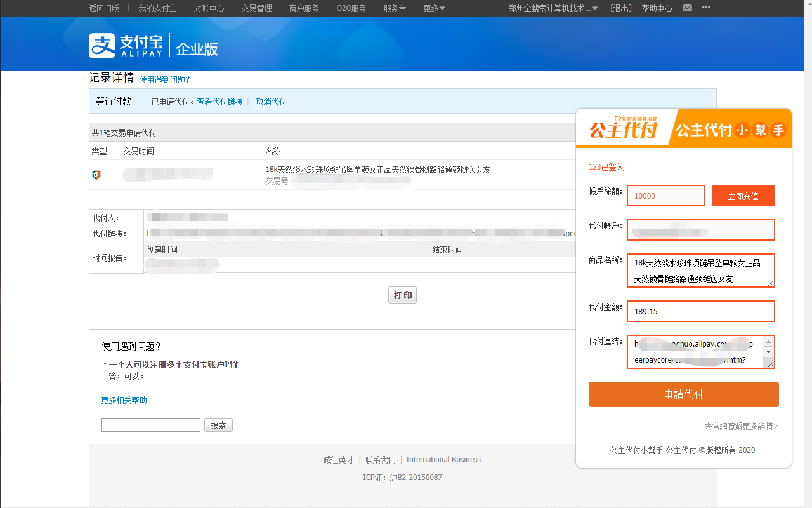Open 我的支付宝 menu
The width and height of the screenshot is (812, 508).
point(157,8)
